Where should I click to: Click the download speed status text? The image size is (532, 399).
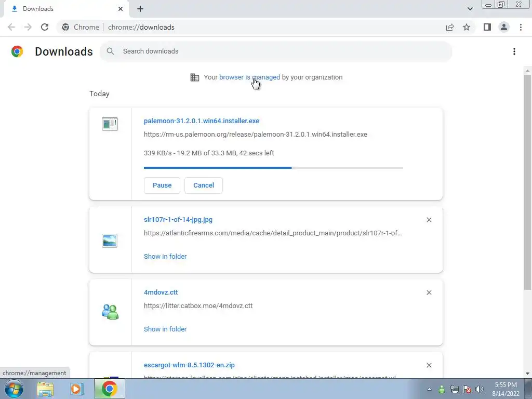pos(209,153)
